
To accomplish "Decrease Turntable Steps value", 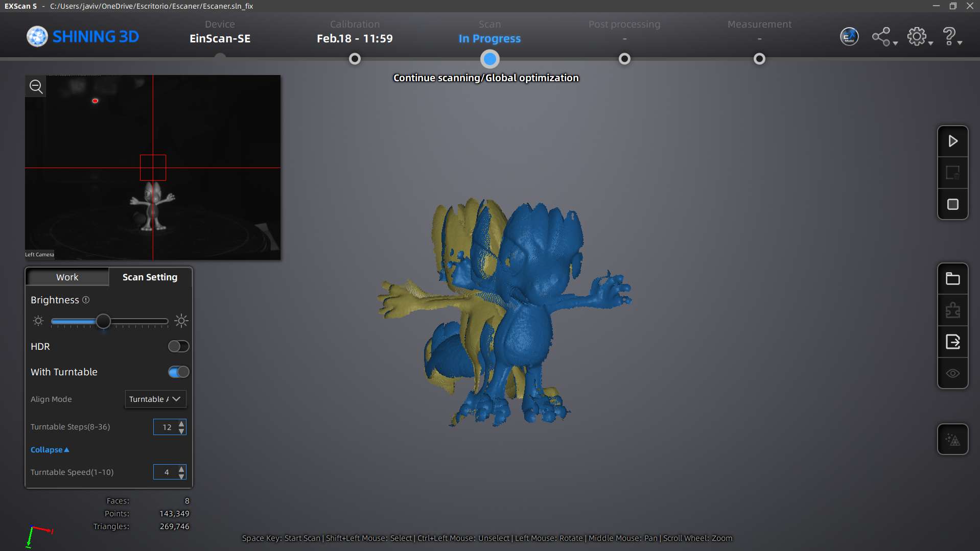I will (181, 430).
